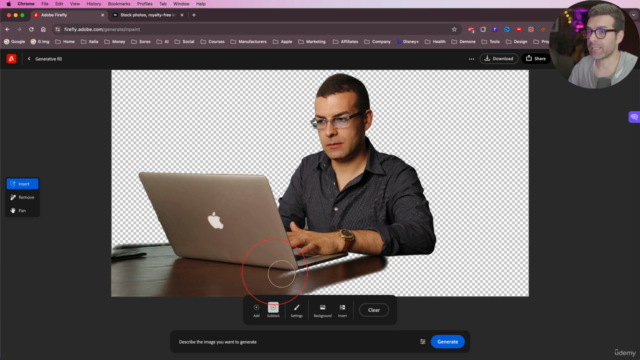Go to the browser home page
This screenshot has height=360, width=640.
coord(43,29)
